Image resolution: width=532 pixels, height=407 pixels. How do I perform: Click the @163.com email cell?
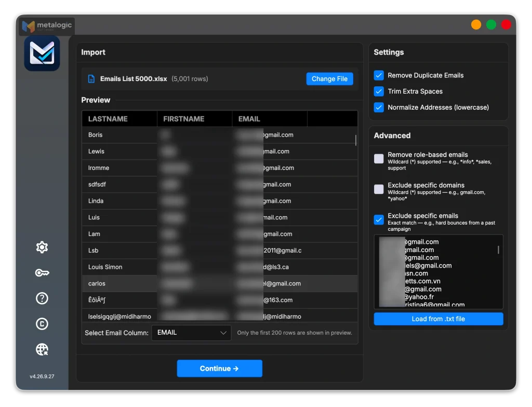pyautogui.click(x=270, y=300)
